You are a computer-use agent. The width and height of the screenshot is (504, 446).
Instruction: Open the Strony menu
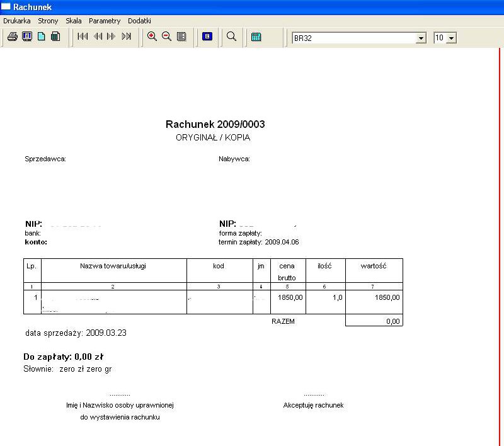coord(48,21)
